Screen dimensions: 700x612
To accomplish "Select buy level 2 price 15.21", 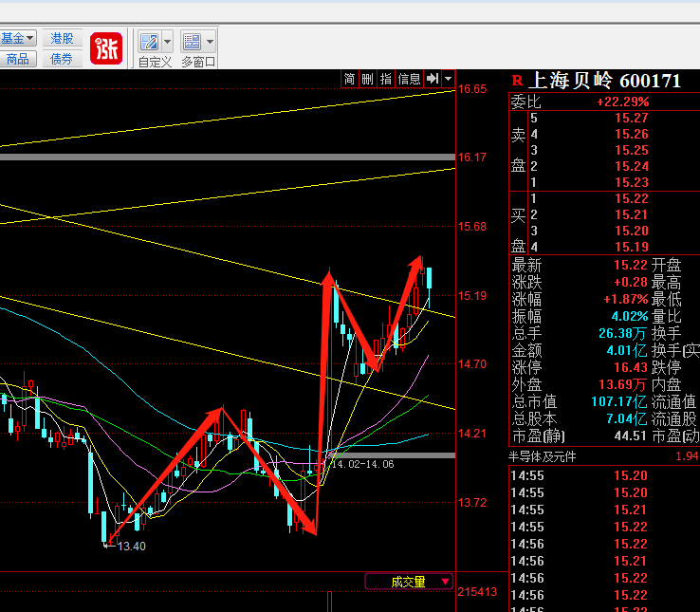I will [x=632, y=214].
